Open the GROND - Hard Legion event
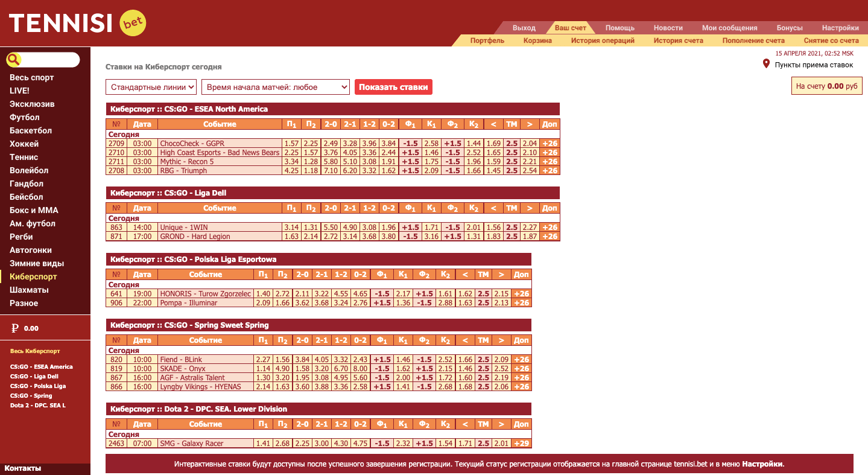The height and width of the screenshot is (475, 868). [195, 237]
